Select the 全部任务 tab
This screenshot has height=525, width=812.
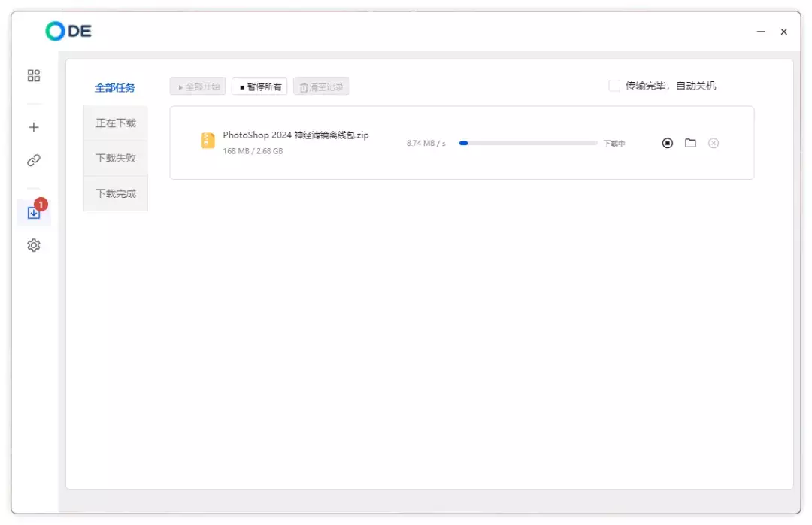(115, 88)
